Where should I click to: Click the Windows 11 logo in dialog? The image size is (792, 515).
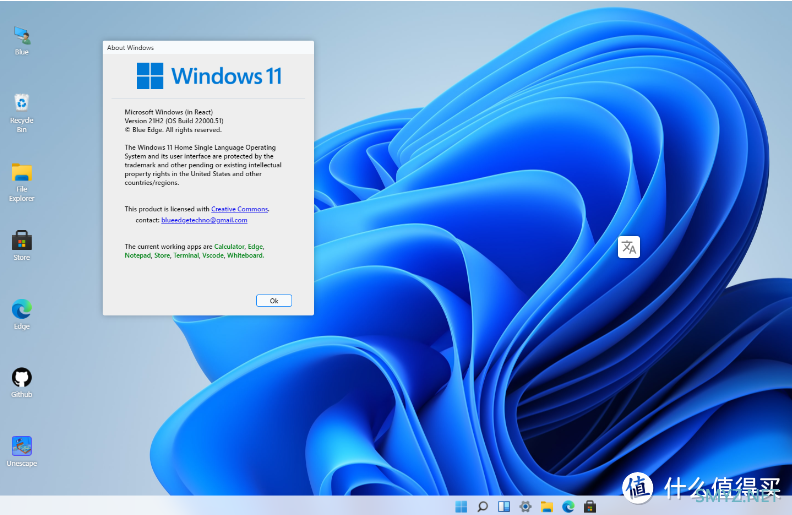point(209,76)
